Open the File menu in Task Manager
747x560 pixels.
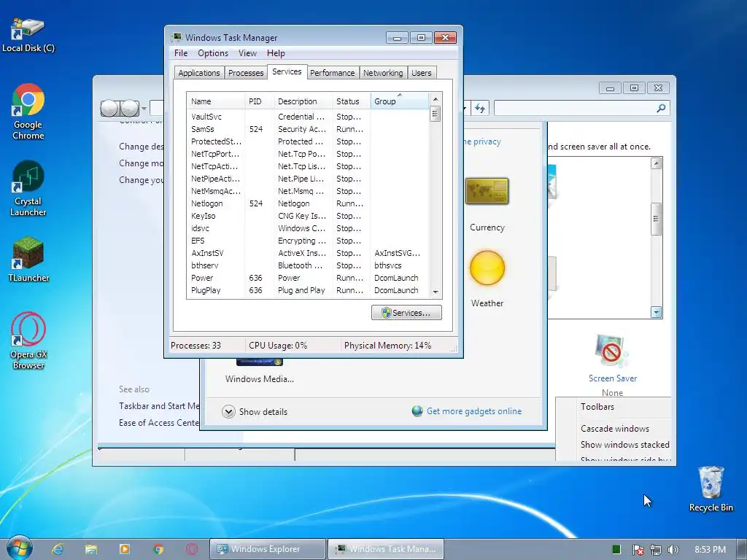pyautogui.click(x=181, y=52)
